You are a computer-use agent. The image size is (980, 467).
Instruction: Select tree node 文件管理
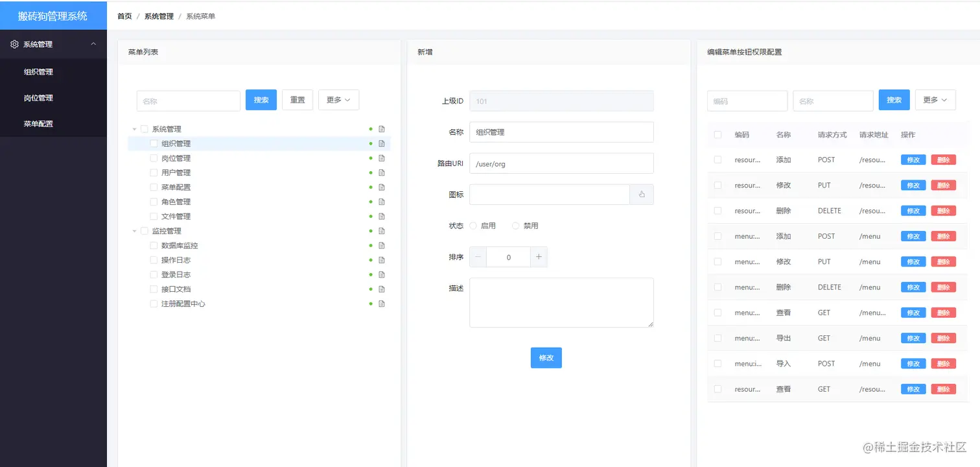(x=176, y=217)
